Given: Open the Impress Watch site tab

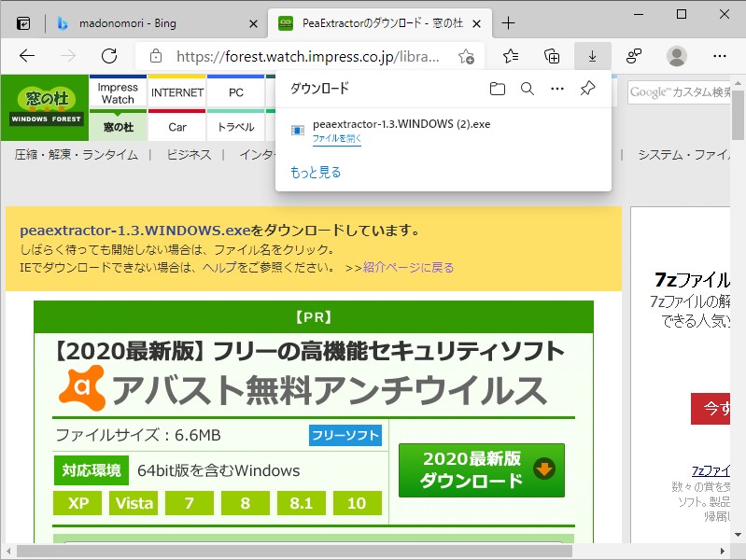Looking at the screenshot, I should (x=118, y=93).
